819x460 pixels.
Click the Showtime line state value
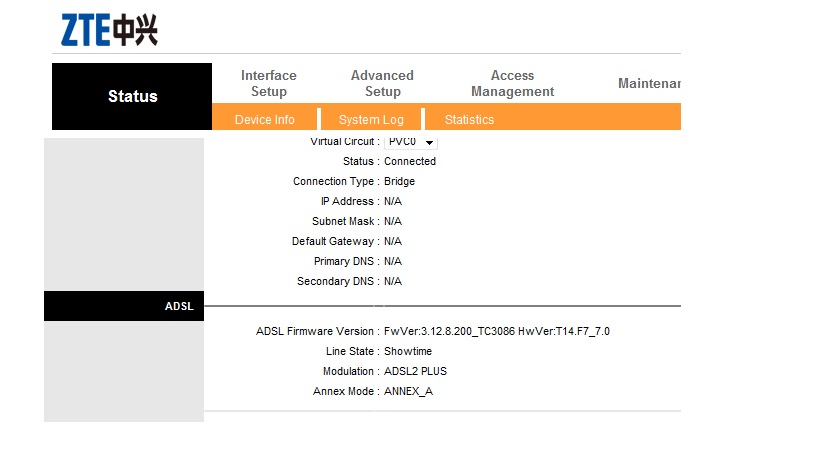[408, 351]
